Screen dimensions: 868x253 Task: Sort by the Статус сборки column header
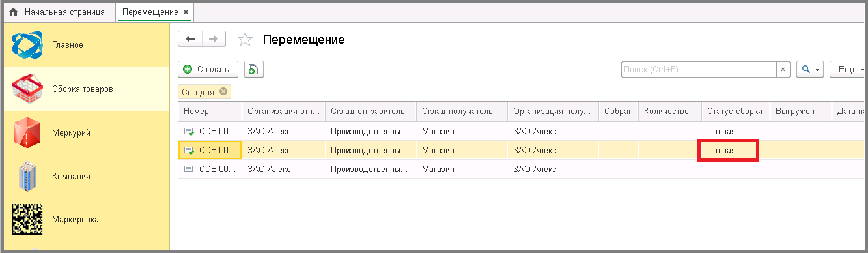[x=735, y=112]
